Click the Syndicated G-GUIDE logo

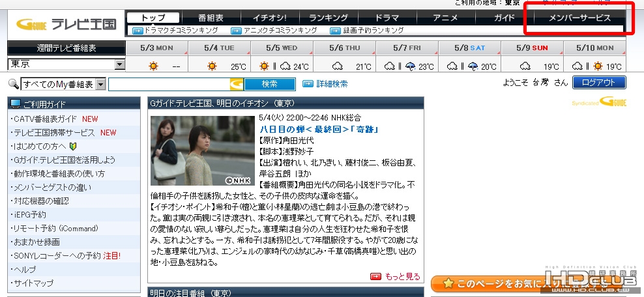[x=599, y=102]
